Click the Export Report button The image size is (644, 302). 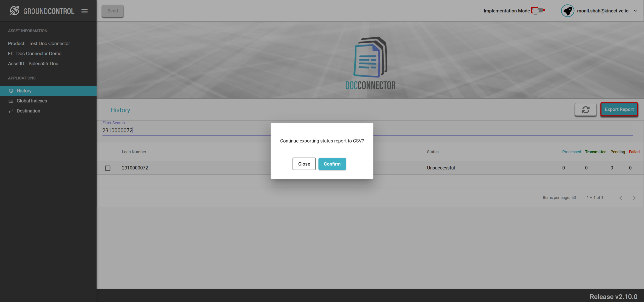pos(619,109)
